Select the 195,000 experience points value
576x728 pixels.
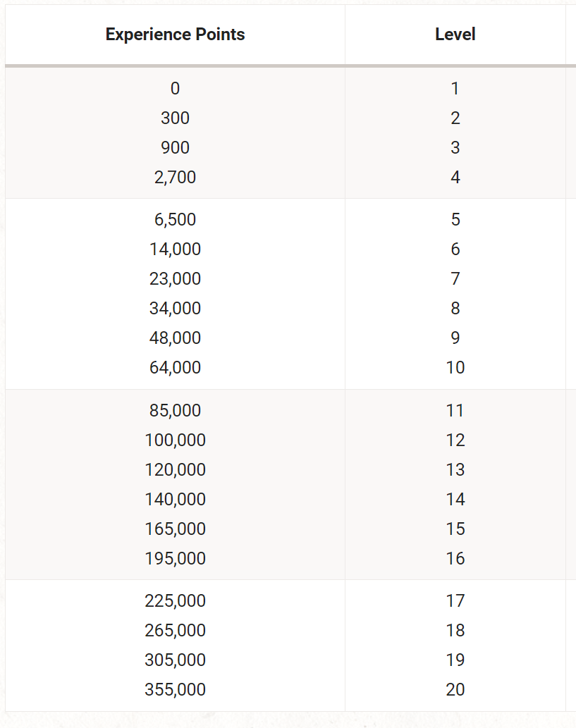click(x=175, y=559)
